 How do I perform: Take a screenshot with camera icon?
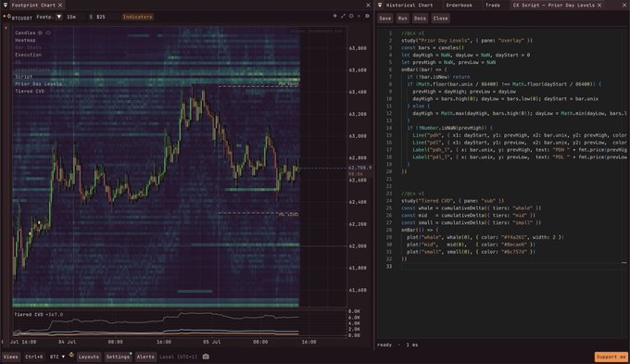[x=206, y=357]
